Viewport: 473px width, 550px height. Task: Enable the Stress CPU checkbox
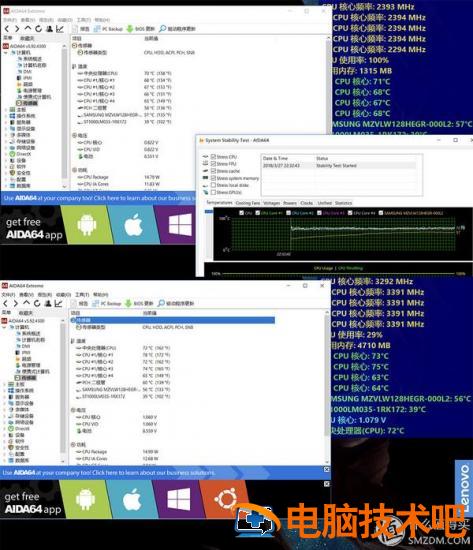pos(213,157)
